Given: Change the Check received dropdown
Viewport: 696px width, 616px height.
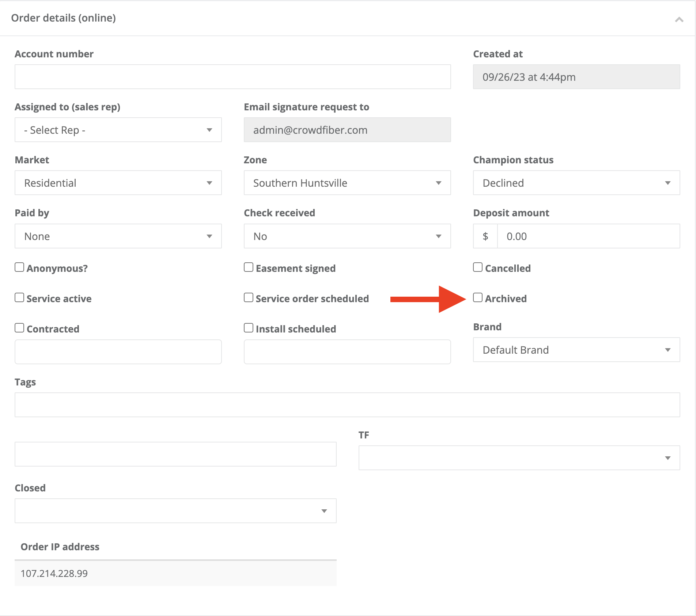Looking at the screenshot, I should (347, 236).
